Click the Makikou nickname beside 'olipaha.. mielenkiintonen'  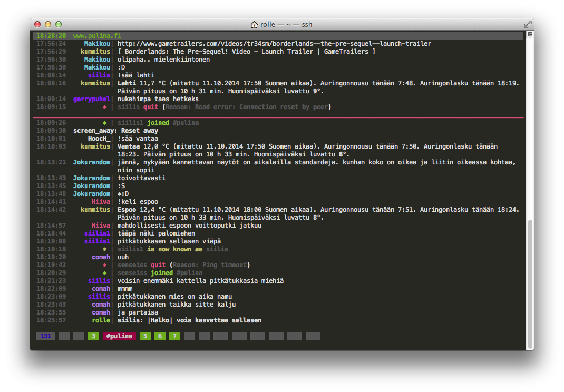pos(97,60)
